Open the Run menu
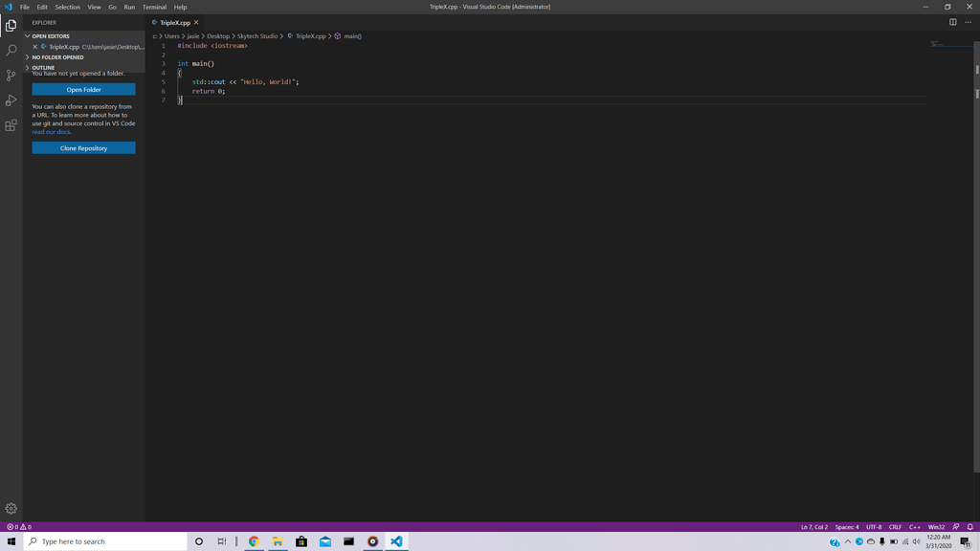Viewport: 980px width, 551px height. click(129, 7)
